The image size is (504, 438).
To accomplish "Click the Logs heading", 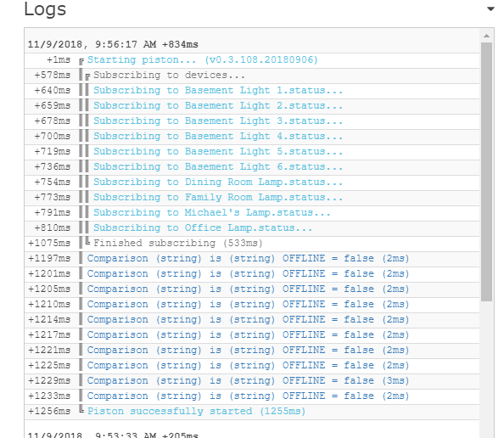I will click(x=45, y=9).
